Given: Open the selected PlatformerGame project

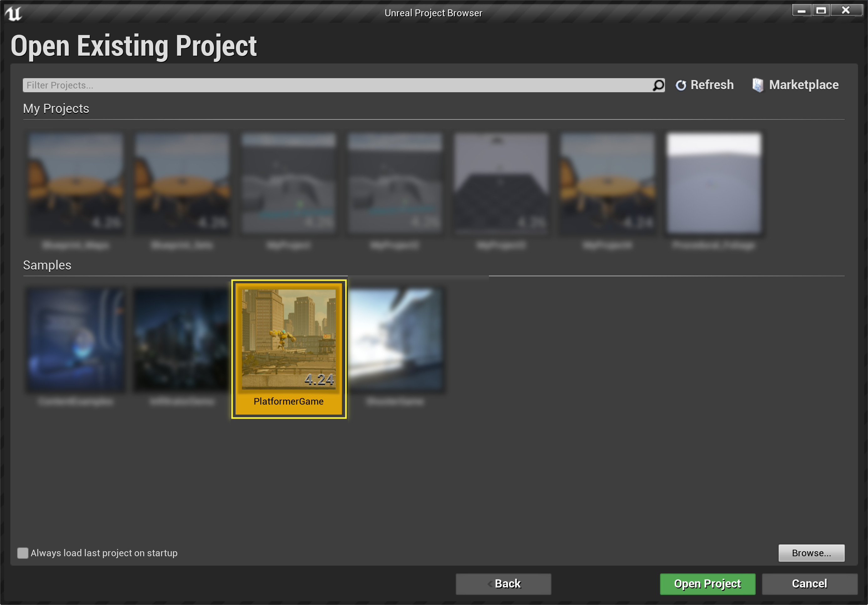Looking at the screenshot, I should click(x=707, y=583).
